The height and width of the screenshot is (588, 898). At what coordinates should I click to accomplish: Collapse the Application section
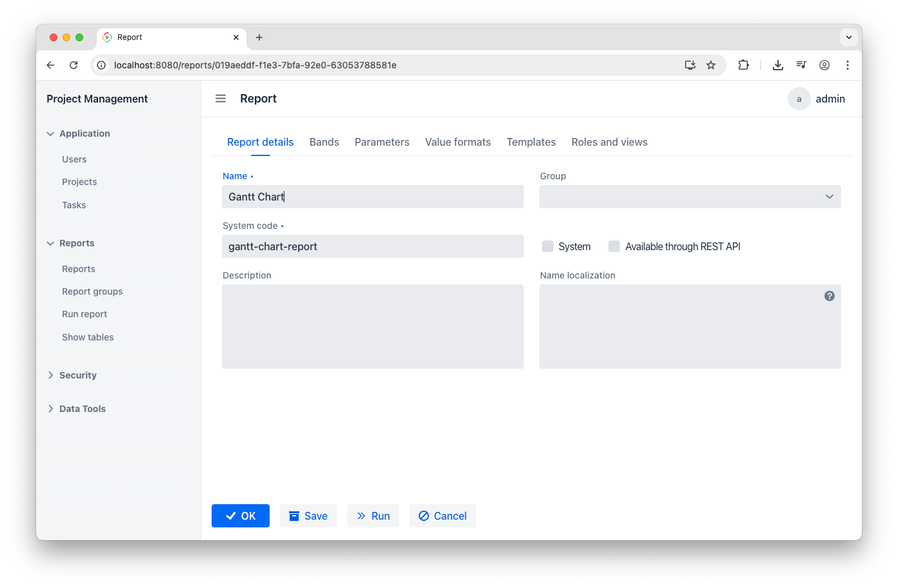pyautogui.click(x=84, y=133)
